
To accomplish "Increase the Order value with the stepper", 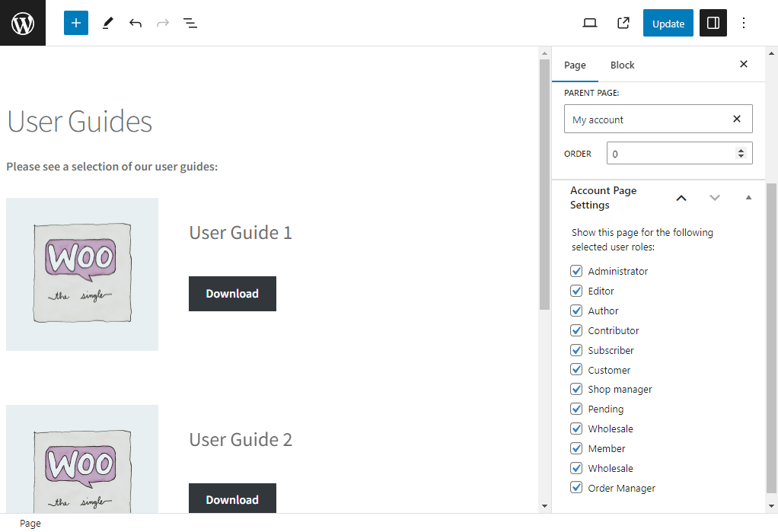I will coord(740,149).
